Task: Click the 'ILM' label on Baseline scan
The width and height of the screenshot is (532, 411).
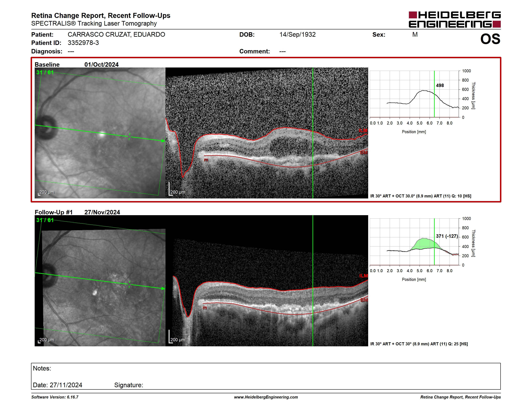Action: click(363, 131)
